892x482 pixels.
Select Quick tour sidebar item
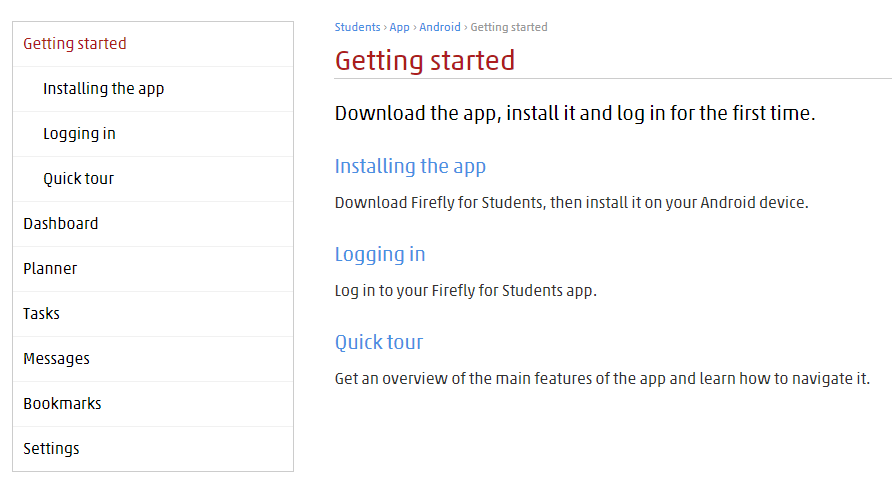coord(153,179)
